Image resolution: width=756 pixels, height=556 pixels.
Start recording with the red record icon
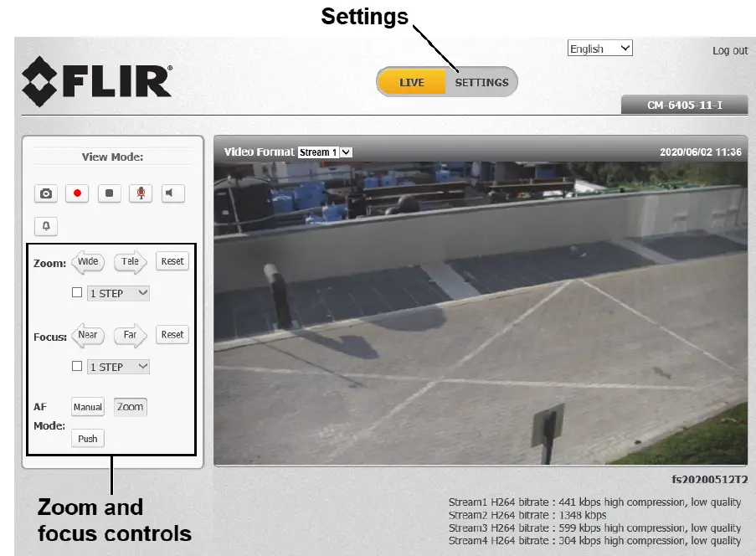pyautogui.click(x=77, y=193)
